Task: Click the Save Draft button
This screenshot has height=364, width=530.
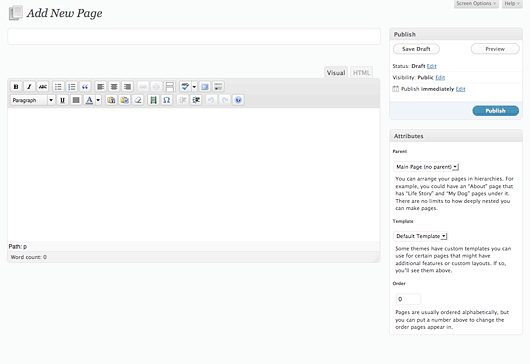Action: [416, 49]
